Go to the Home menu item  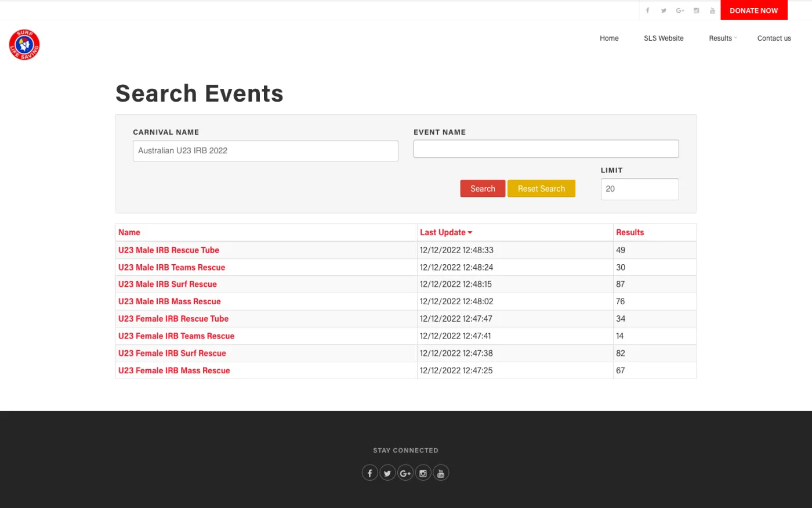609,38
